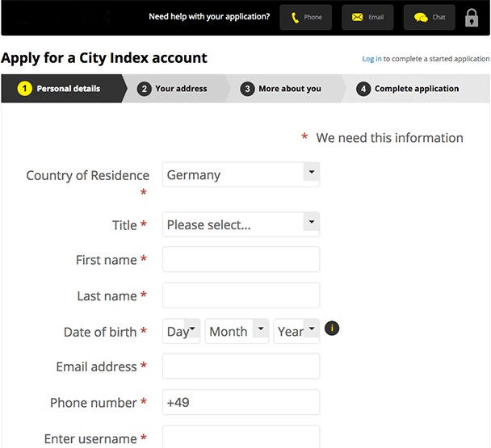The height and width of the screenshot is (448, 491).
Task: Click the 'Date of birth' label
Action: 100,332
